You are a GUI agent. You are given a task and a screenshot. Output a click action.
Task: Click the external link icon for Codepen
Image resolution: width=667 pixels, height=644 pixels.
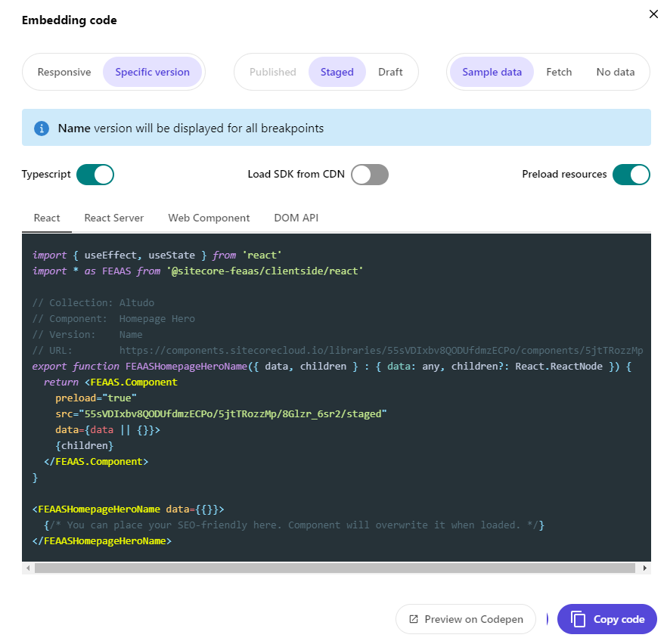pyautogui.click(x=413, y=619)
